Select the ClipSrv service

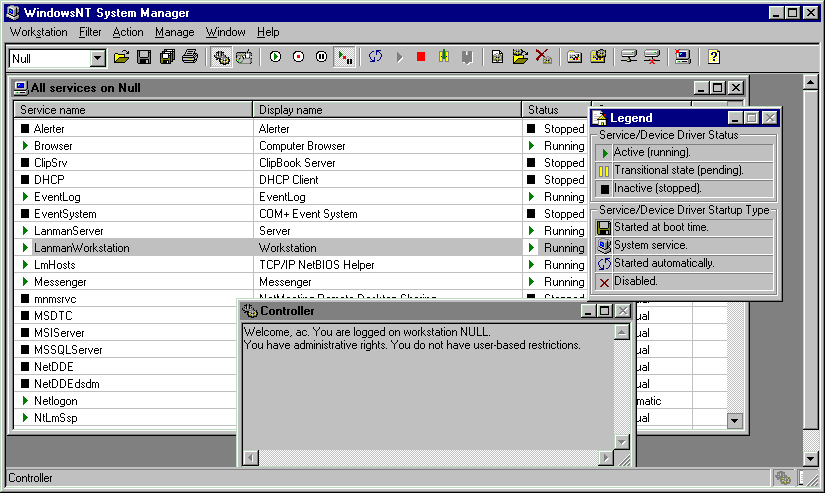point(51,163)
